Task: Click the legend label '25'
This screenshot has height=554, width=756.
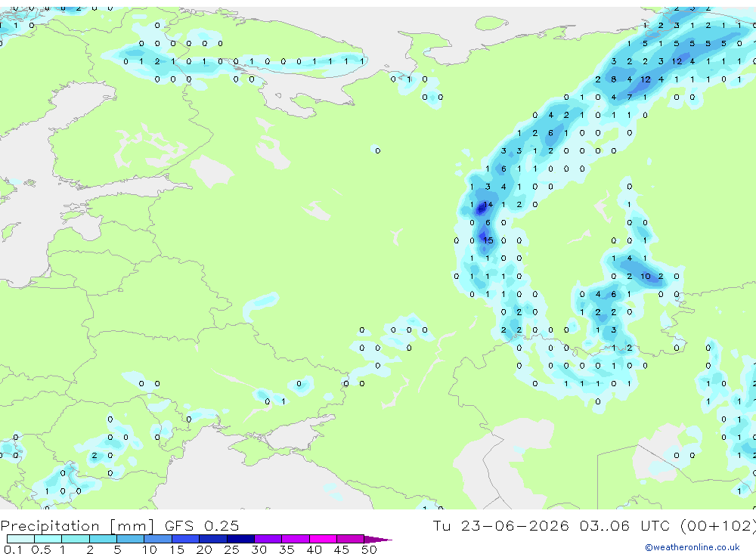Action: pos(231,549)
